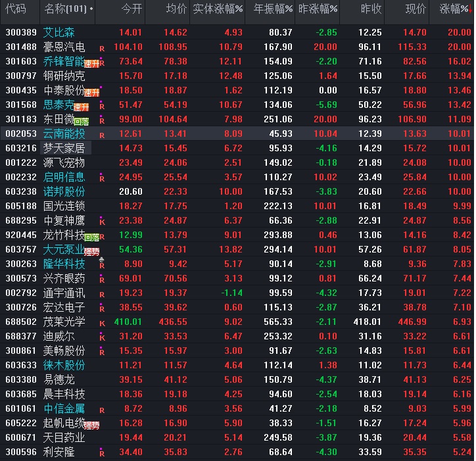Click 年振幅 value 565.33
This screenshot has width=476, height=461.
coord(278,322)
